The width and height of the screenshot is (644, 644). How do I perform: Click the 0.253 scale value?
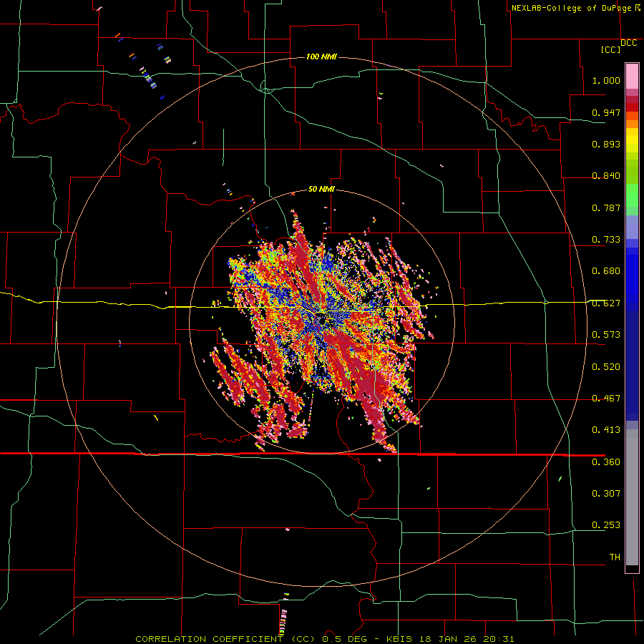[x=606, y=525]
